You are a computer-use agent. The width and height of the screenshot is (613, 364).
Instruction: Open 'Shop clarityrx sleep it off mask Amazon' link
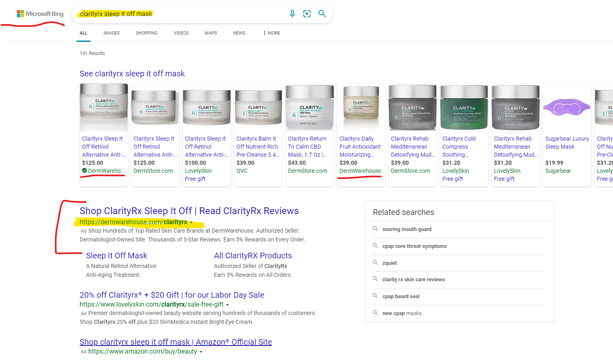point(176,342)
